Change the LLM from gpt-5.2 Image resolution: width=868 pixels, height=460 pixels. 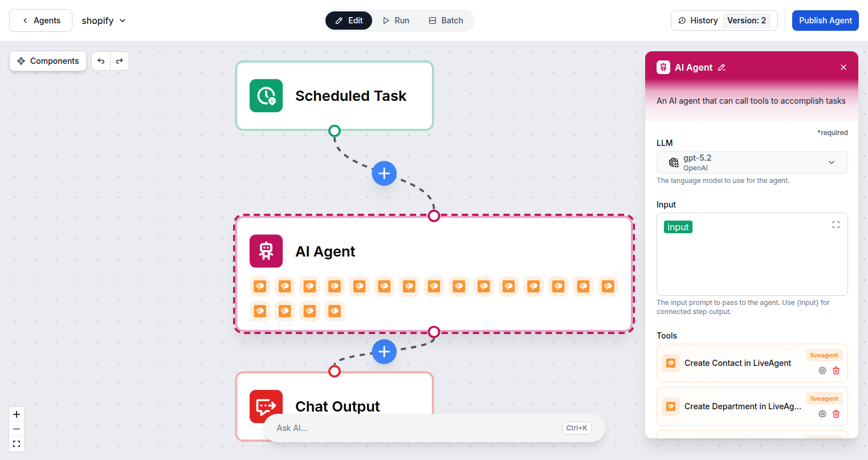752,162
